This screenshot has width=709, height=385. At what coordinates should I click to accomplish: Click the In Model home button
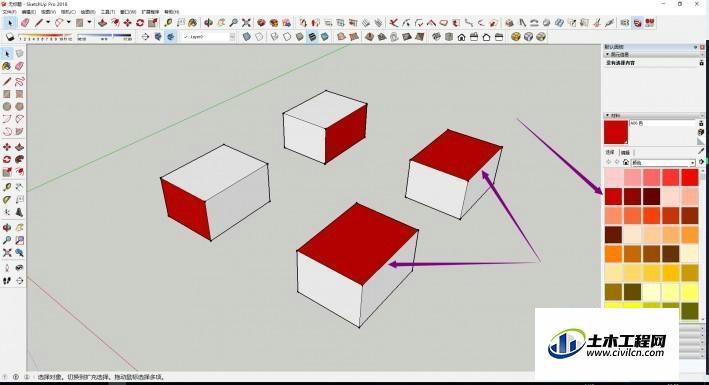click(x=626, y=162)
